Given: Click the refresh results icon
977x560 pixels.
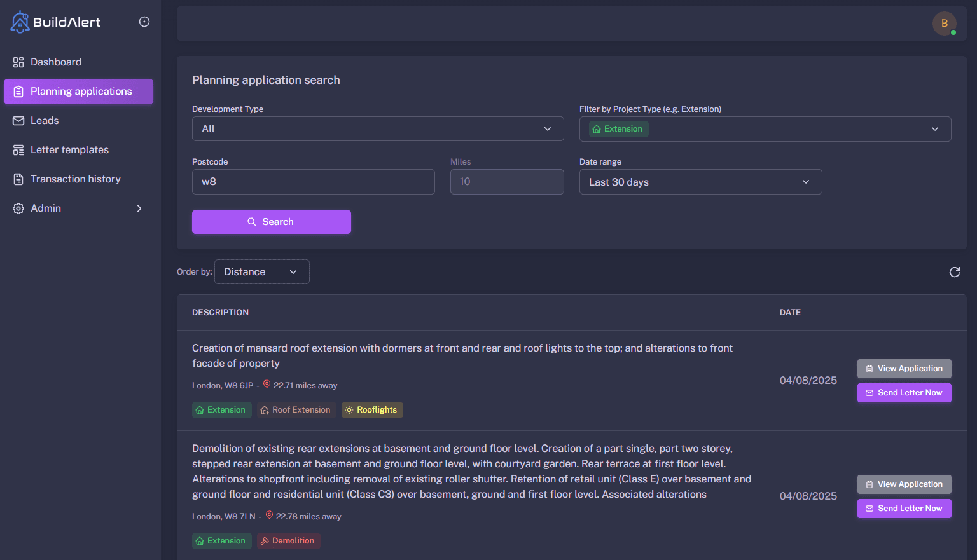Looking at the screenshot, I should (954, 272).
